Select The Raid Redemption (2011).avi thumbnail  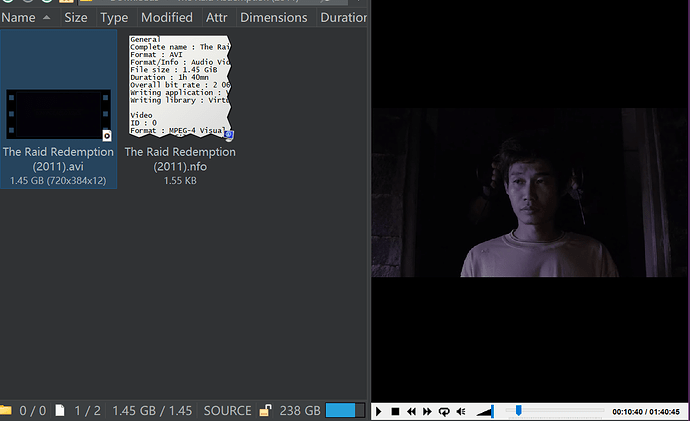pyautogui.click(x=59, y=114)
